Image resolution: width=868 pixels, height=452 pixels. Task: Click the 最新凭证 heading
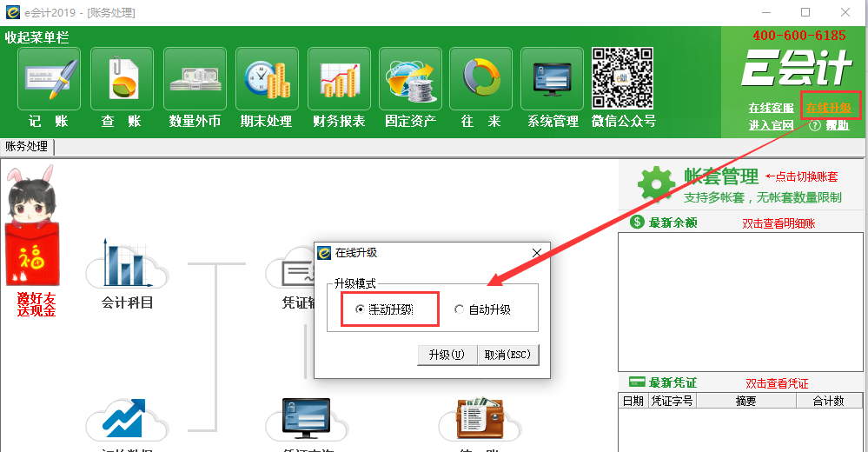pyautogui.click(x=673, y=382)
